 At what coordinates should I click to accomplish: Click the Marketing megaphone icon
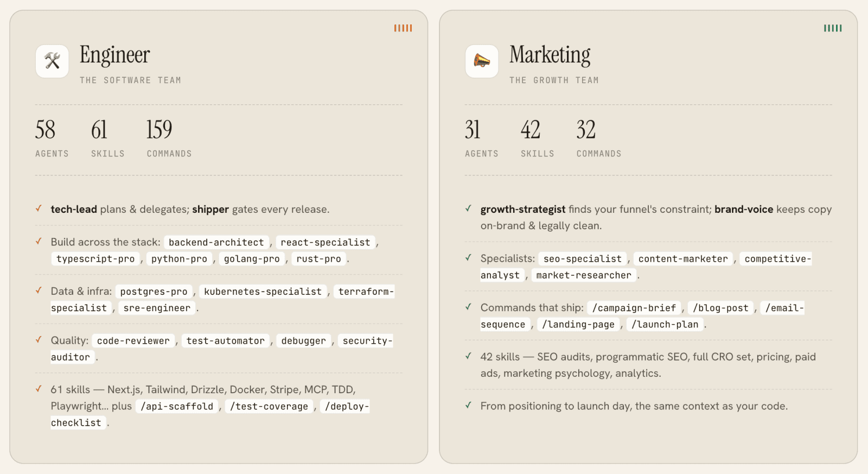pyautogui.click(x=482, y=61)
